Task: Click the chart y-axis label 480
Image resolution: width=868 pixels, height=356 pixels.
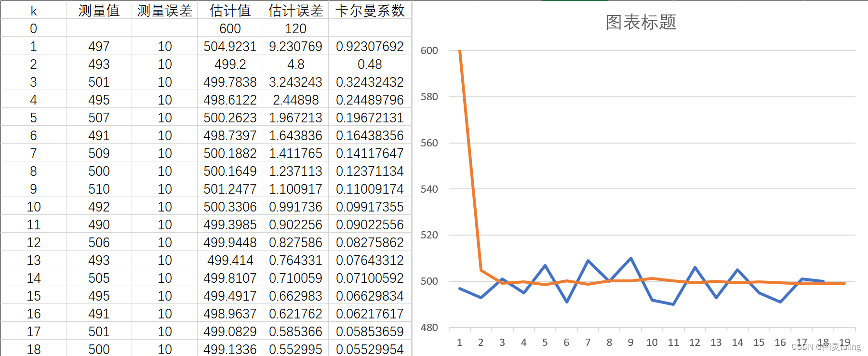Action: [x=429, y=328]
